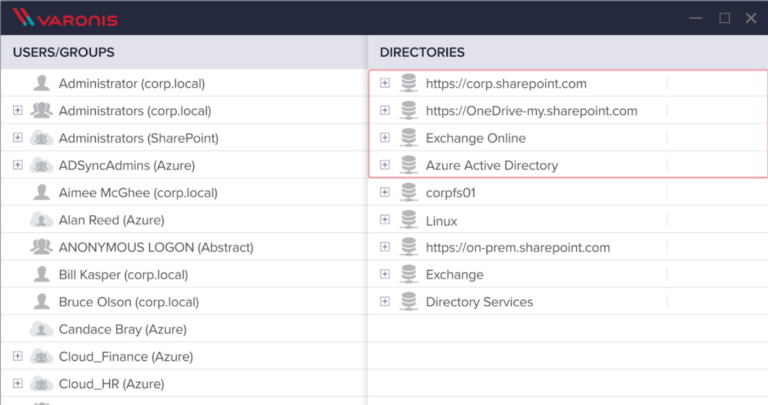Click the user icon beside Administrator (corp.local)
The width and height of the screenshot is (768, 405).
42,83
